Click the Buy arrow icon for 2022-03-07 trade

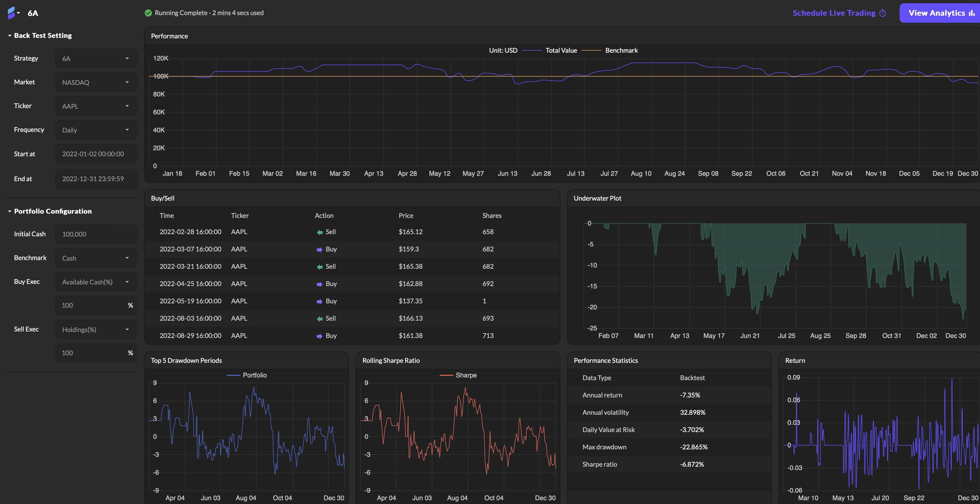tap(319, 250)
